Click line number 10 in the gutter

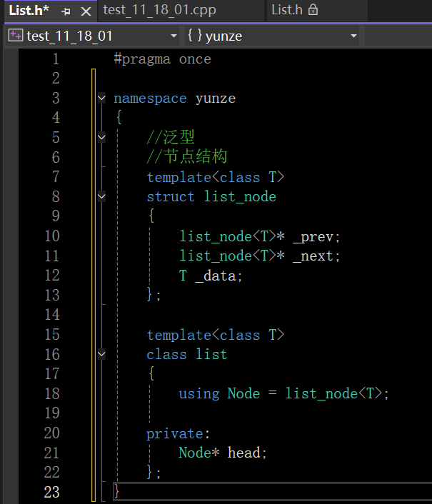pos(52,236)
